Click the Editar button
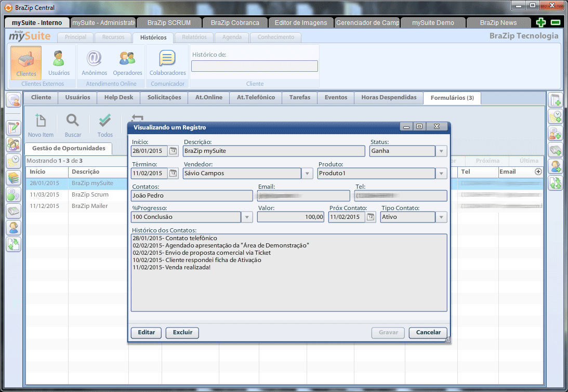The image size is (568, 392). 147,333
